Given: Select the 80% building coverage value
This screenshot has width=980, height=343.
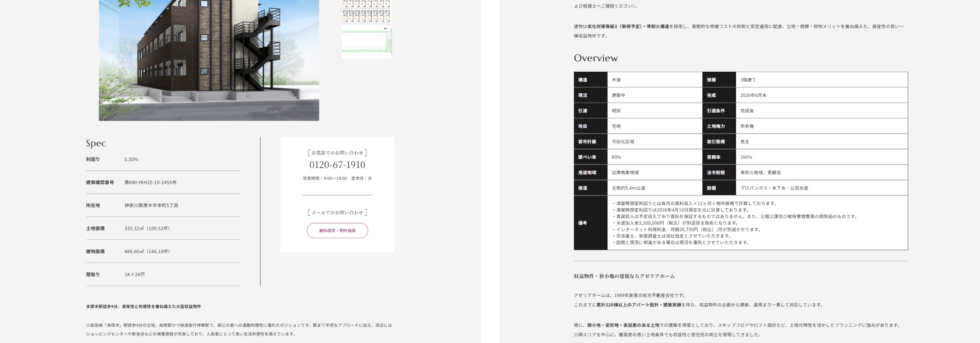Looking at the screenshot, I should 617,157.
